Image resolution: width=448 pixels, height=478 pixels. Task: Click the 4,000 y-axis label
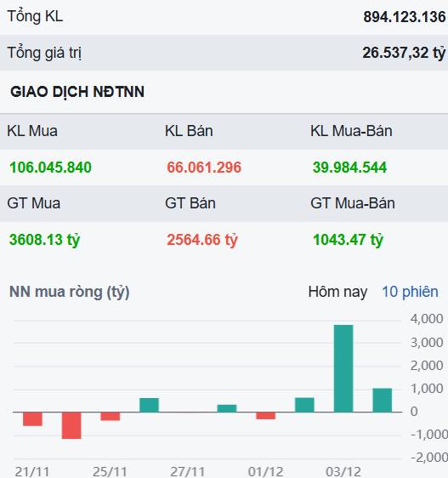pyautogui.click(x=427, y=319)
